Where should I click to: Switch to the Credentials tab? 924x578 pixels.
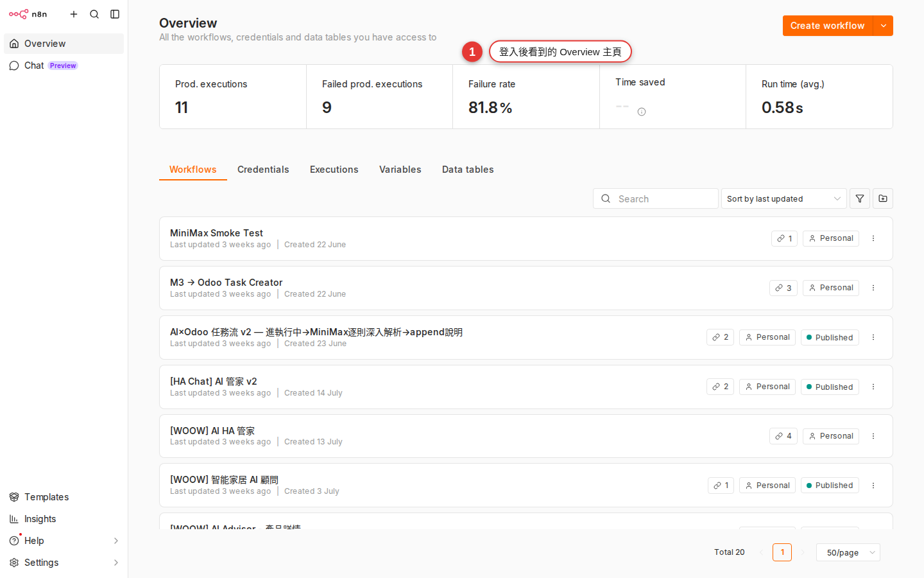(x=263, y=170)
